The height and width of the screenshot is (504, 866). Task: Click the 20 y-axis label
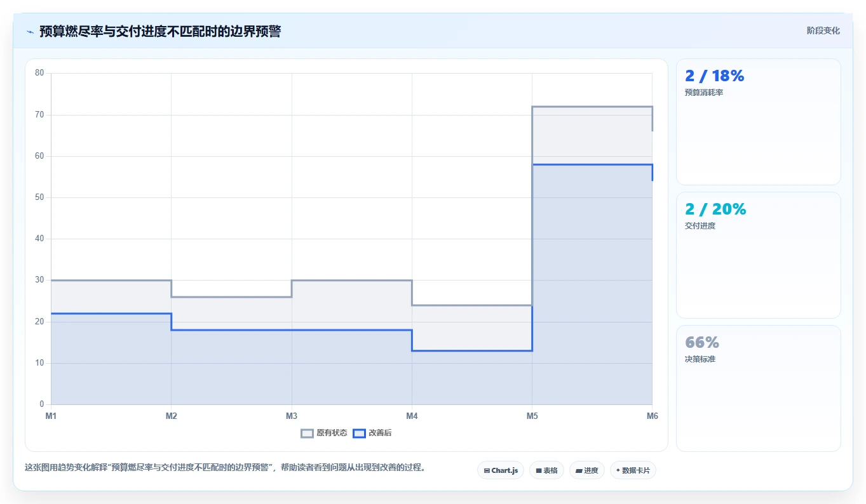point(39,322)
